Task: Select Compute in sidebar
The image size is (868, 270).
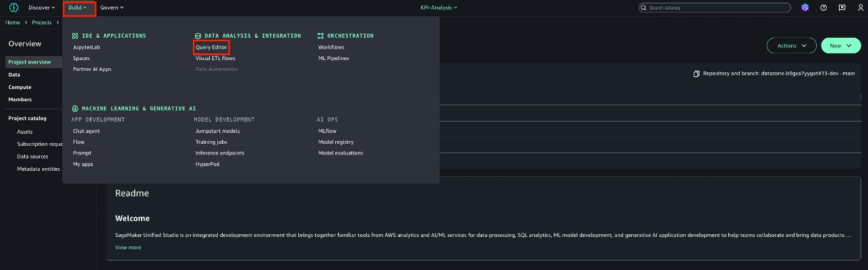Action: 20,87
